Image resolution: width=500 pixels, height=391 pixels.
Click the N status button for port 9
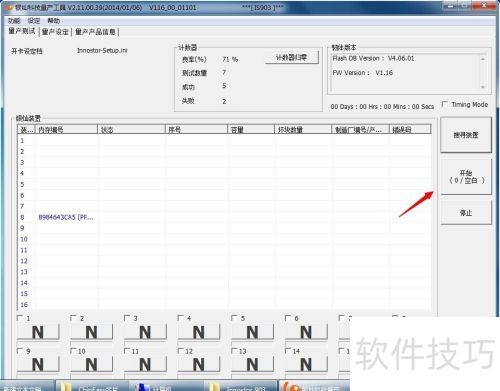pyautogui.click(x=38, y=364)
